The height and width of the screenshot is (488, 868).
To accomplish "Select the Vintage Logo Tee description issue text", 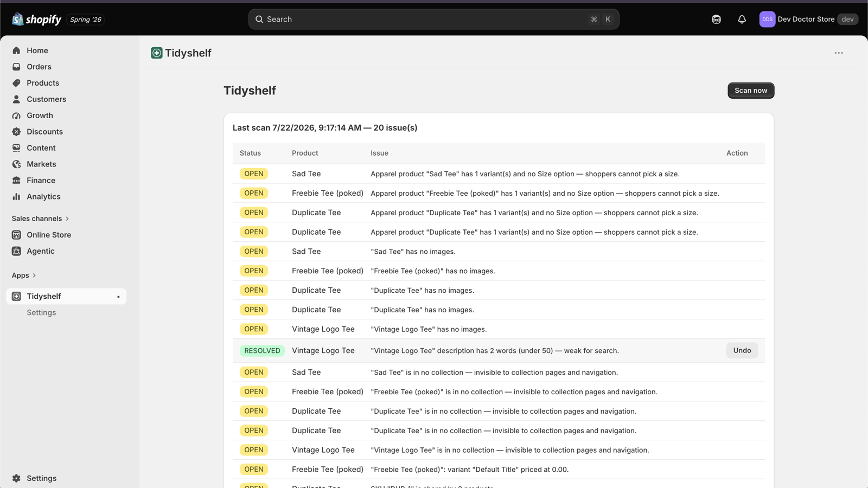I will [x=495, y=351].
